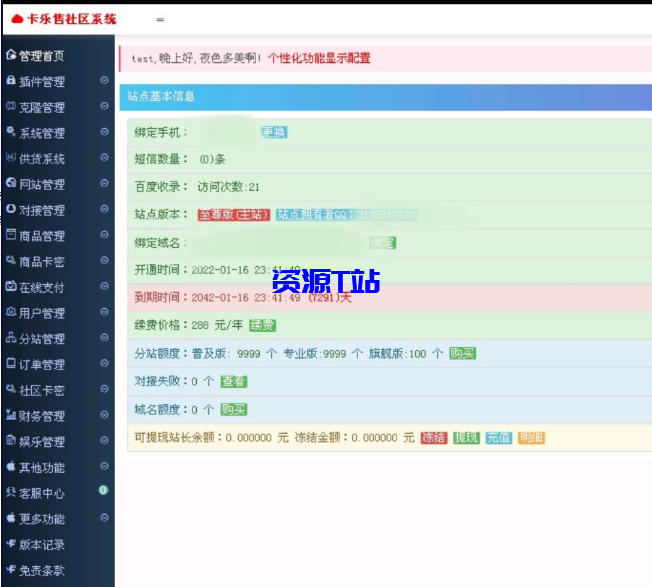
Task: Click the 其他功能 apple icon
Action: pos(11,466)
